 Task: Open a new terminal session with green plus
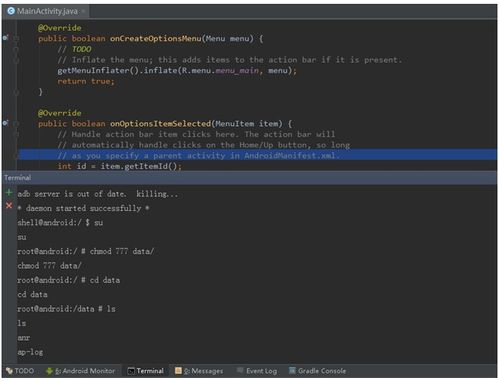(x=9, y=192)
